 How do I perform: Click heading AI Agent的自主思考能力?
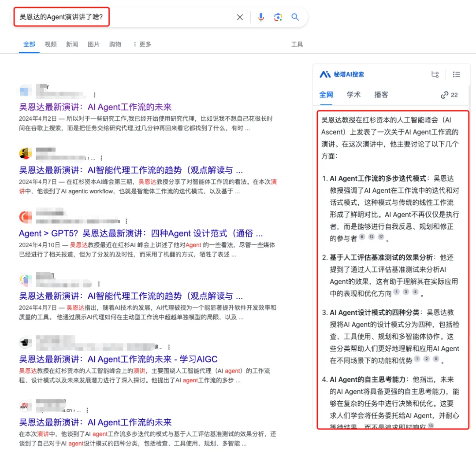368,380
